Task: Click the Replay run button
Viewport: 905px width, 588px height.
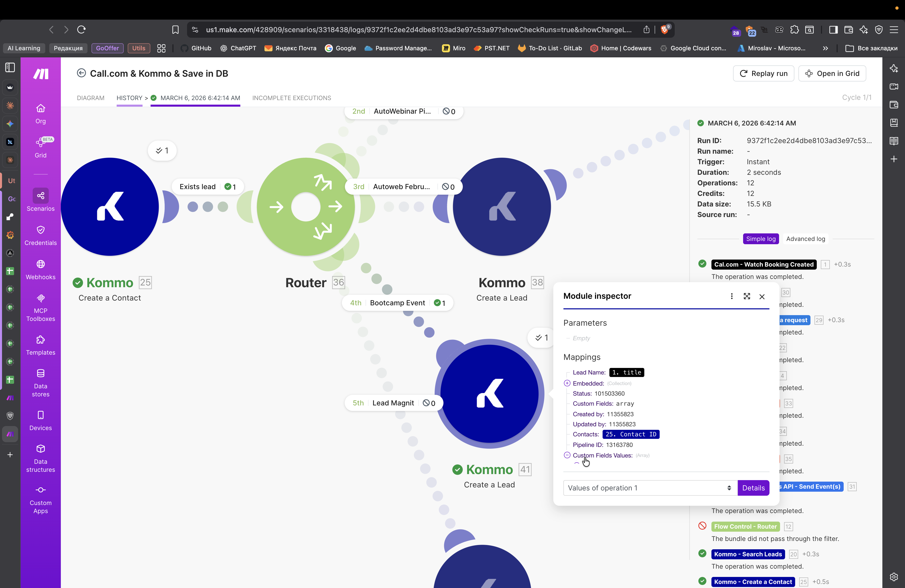Action: (763, 73)
